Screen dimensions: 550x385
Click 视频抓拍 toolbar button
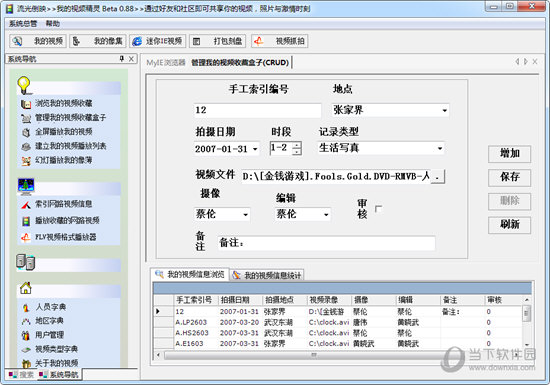tap(279, 41)
